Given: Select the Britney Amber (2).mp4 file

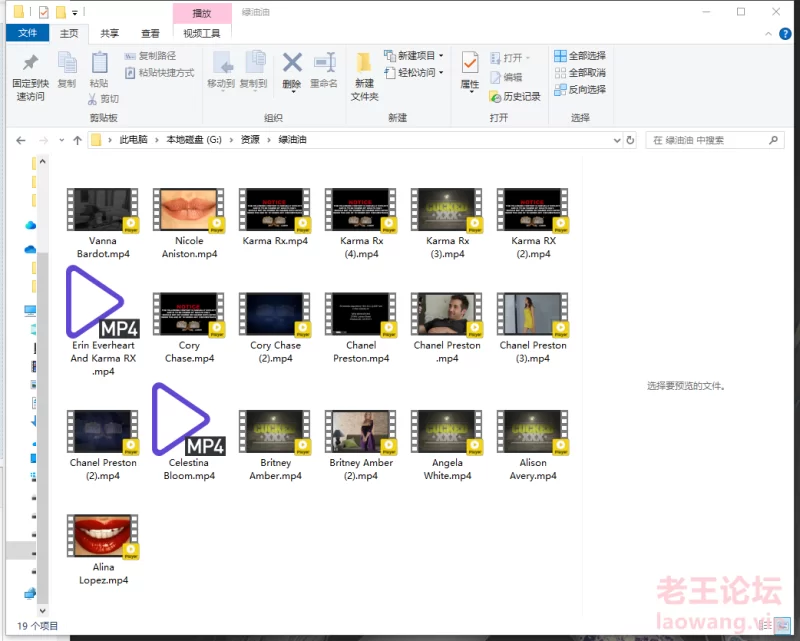Looking at the screenshot, I should coord(361,446).
